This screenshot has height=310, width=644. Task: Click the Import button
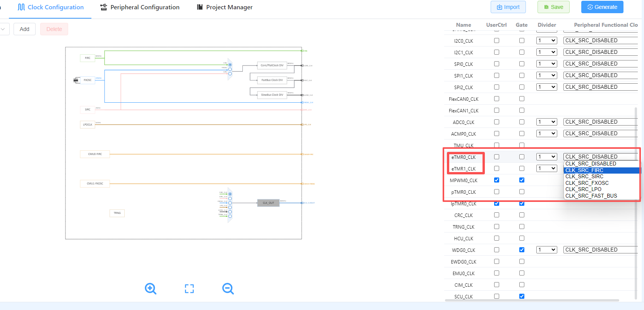pos(508,7)
